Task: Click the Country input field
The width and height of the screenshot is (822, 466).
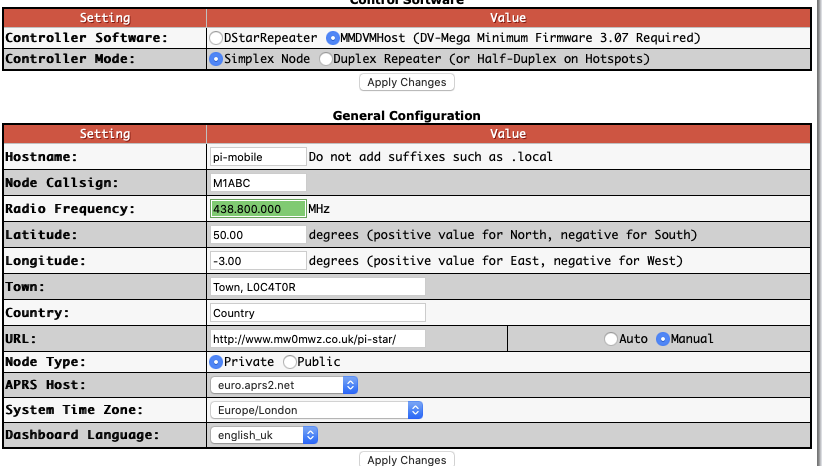Action: [x=318, y=313]
